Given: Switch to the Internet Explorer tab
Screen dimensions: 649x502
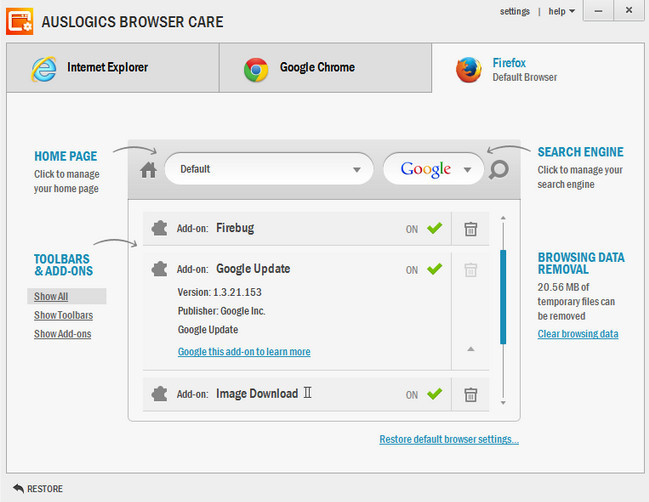Looking at the screenshot, I should (x=112, y=68).
